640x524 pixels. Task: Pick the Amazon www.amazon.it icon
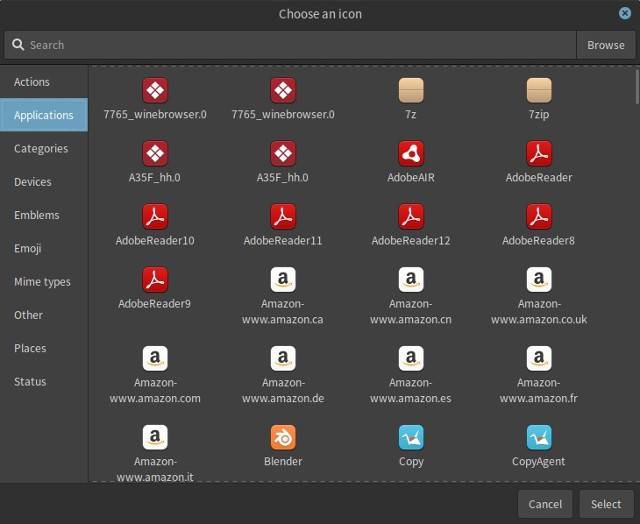pos(155,437)
